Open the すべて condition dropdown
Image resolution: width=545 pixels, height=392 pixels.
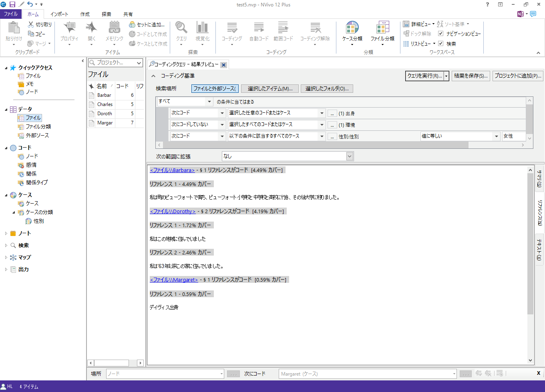[209, 102]
